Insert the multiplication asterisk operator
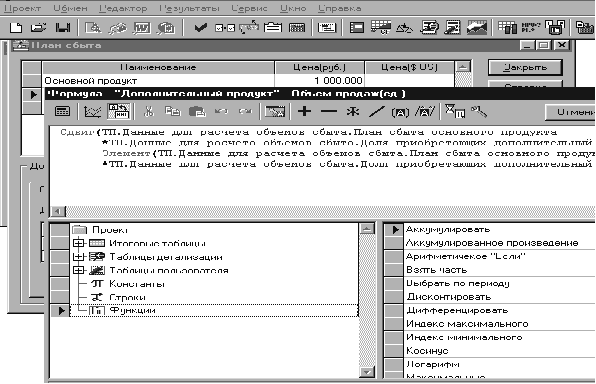The height and width of the screenshot is (384, 596). coord(353,111)
